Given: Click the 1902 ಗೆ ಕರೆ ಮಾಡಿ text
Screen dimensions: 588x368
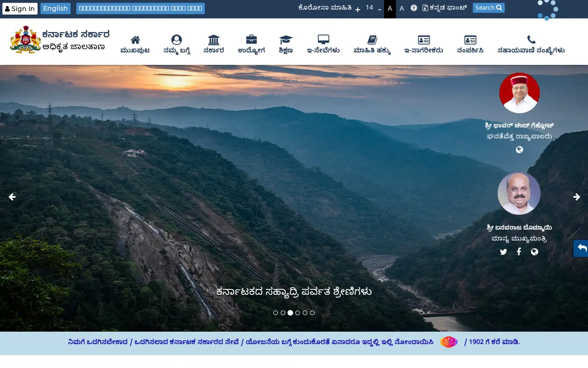Looking at the screenshot, I should pos(494,342).
